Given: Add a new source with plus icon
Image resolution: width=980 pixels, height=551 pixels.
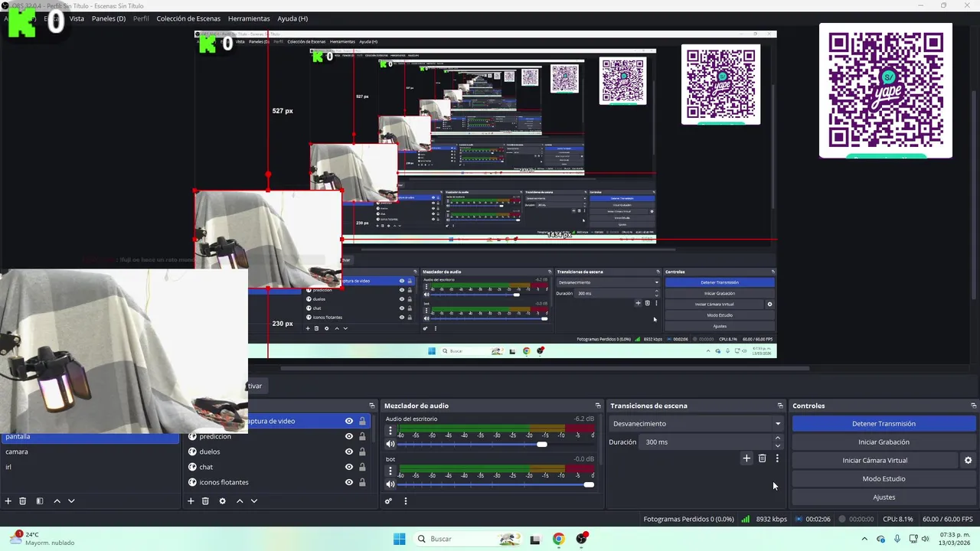Looking at the screenshot, I should (x=191, y=501).
